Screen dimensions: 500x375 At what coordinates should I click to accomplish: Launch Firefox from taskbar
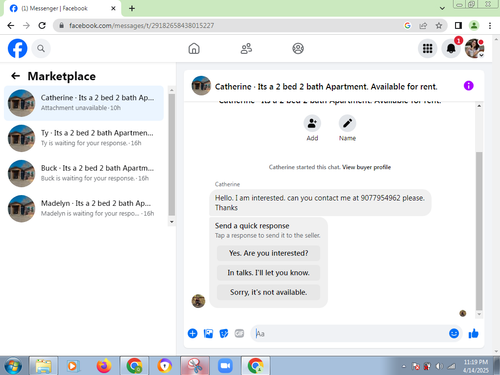[104, 366]
